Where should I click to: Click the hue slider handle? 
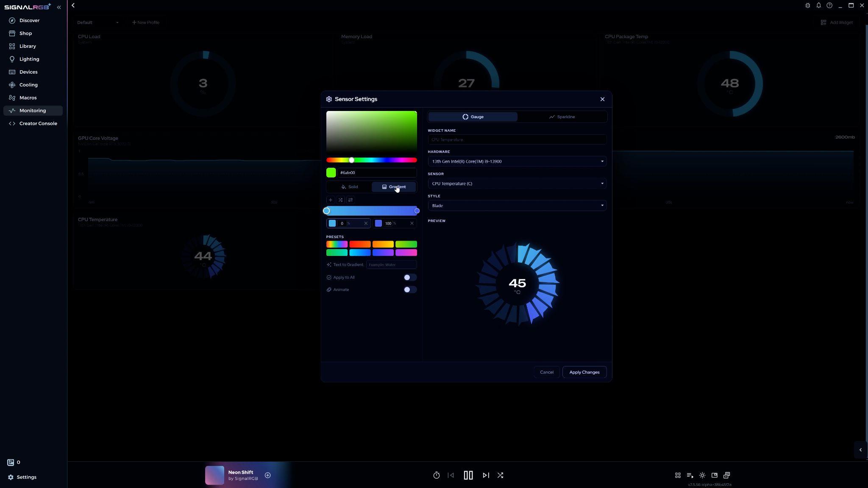351,160
